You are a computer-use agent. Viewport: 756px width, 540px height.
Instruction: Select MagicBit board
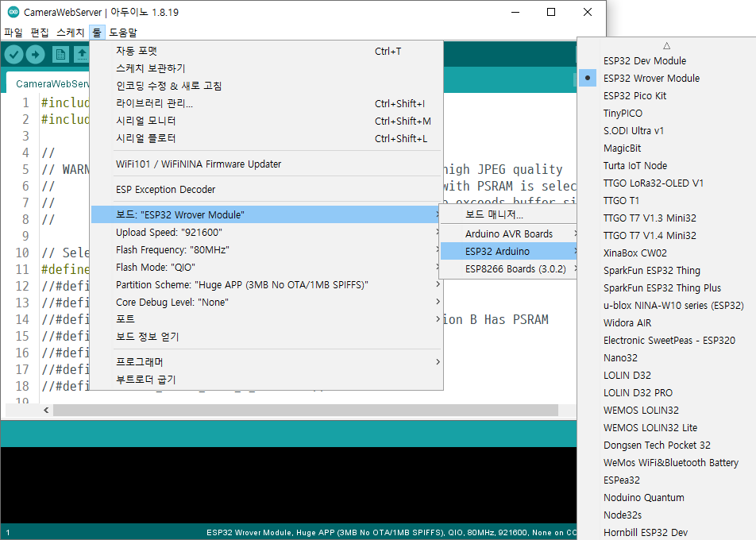click(666, 148)
